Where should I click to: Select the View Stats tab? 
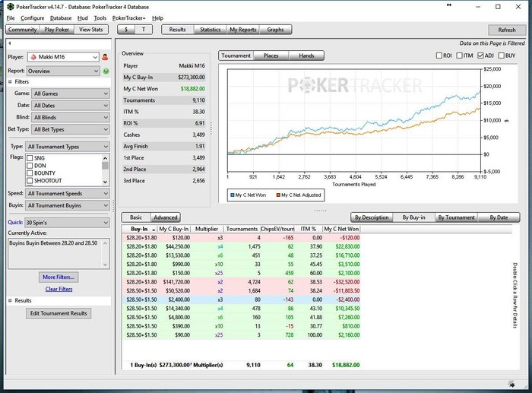91,30
